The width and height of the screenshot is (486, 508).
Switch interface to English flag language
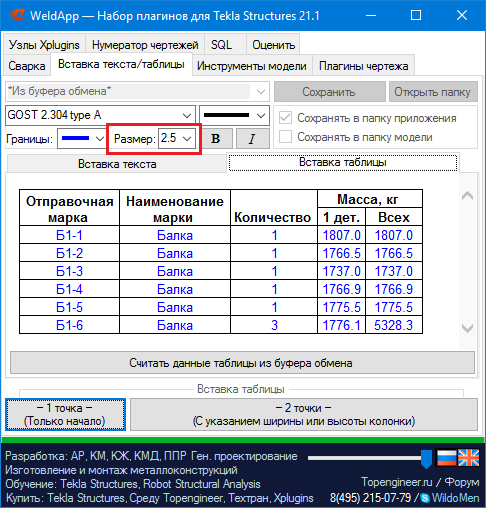468,458
